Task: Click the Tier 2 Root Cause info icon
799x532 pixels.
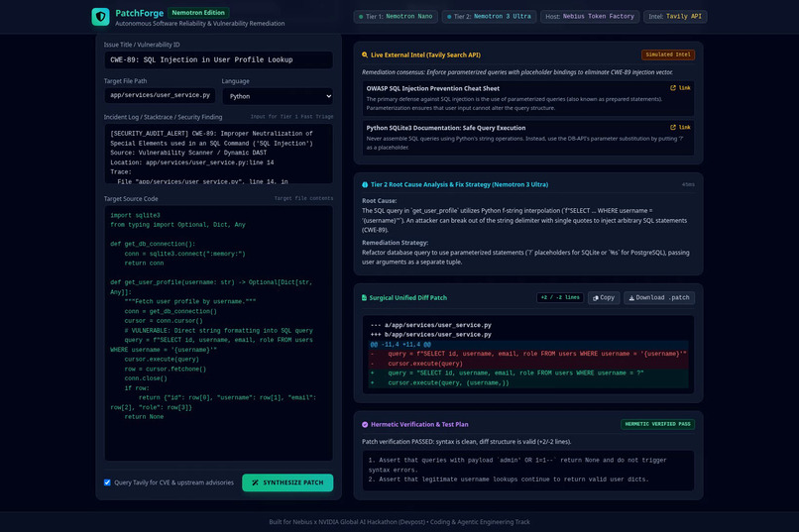Action: pyautogui.click(x=365, y=185)
